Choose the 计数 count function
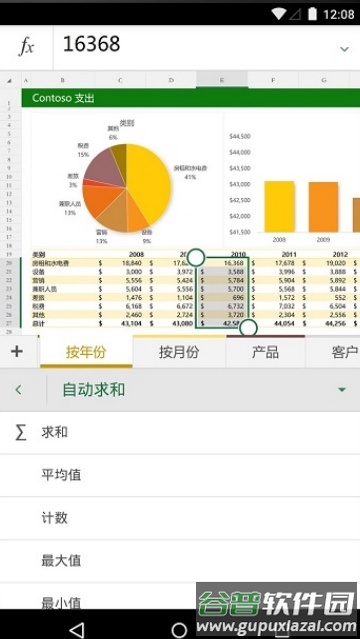The image size is (360, 639). [180, 518]
